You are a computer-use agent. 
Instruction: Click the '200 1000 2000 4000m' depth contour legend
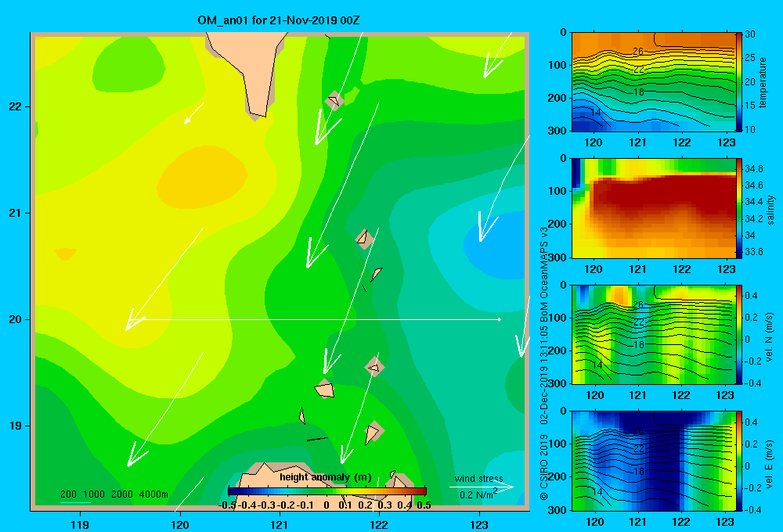114,494
